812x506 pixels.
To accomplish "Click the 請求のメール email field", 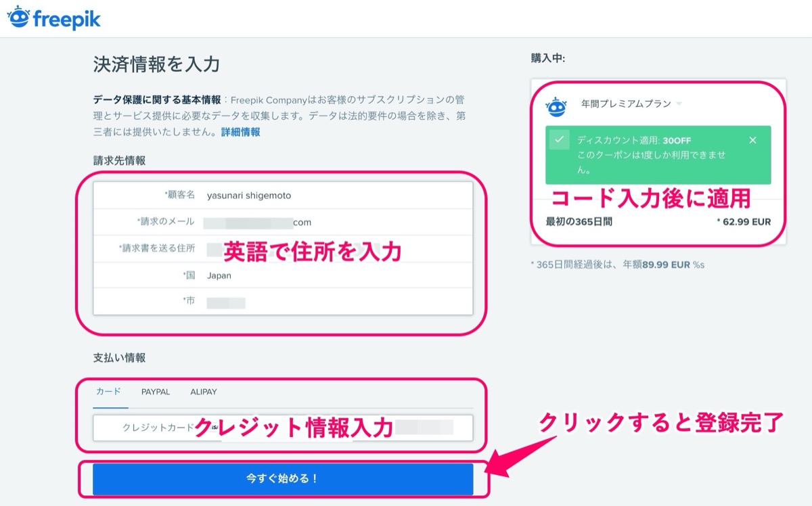I will click(283, 222).
